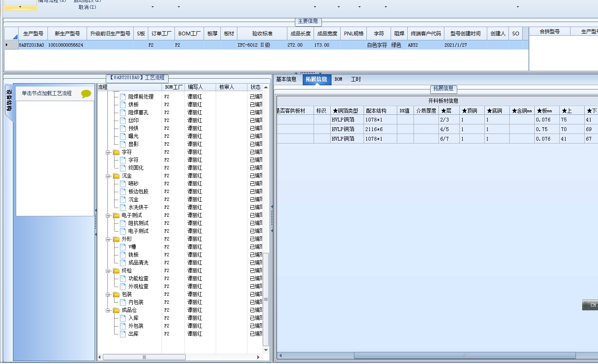Image resolution: width=598 pixels, height=364 pixels.
Task: Select the 2021/1/27 date cell
Action: (465, 45)
